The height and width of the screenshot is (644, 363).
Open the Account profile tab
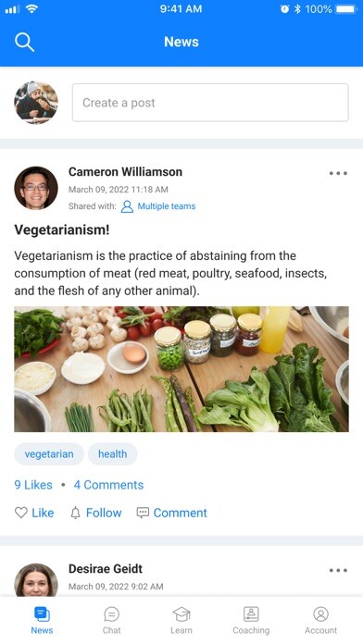click(x=320, y=620)
